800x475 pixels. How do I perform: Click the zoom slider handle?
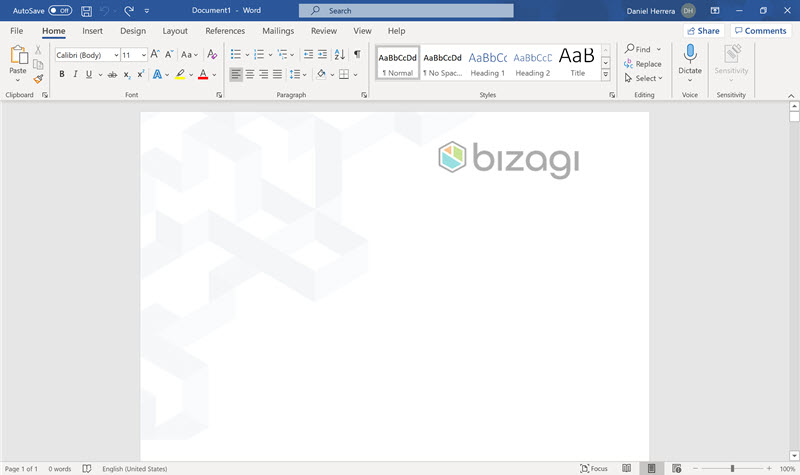click(x=732, y=468)
